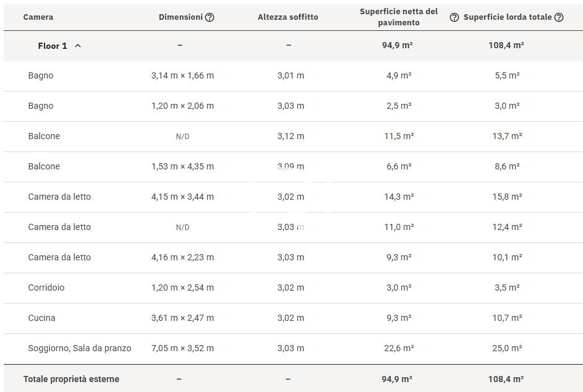Viewport: 583px width, 392px height.
Task: Collapse the Floor 1 row chevron
Action: pos(78,46)
